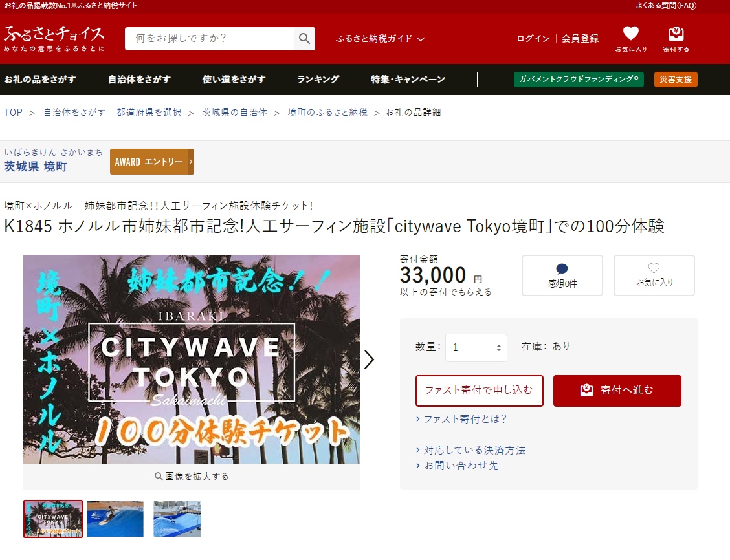Screen dimensions: 730x560
Task: Click the main CITYWAVE TOKYO product image
Action: coord(192,359)
